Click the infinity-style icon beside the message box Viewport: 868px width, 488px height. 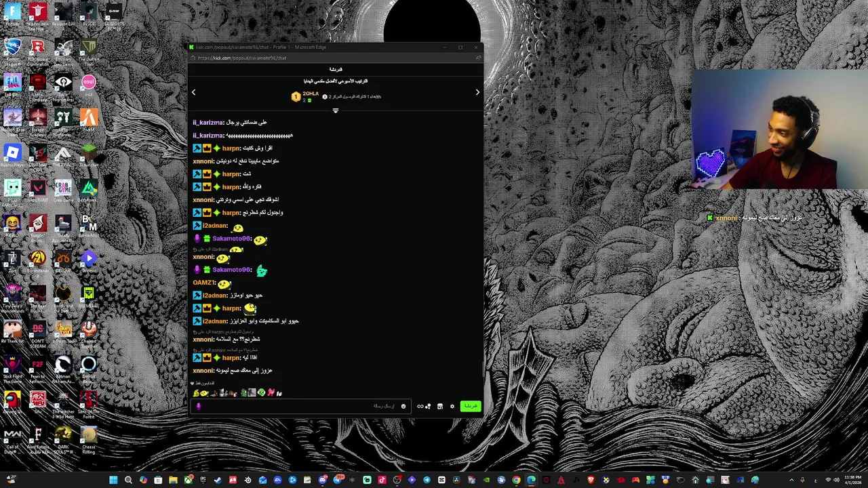(420, 407)
